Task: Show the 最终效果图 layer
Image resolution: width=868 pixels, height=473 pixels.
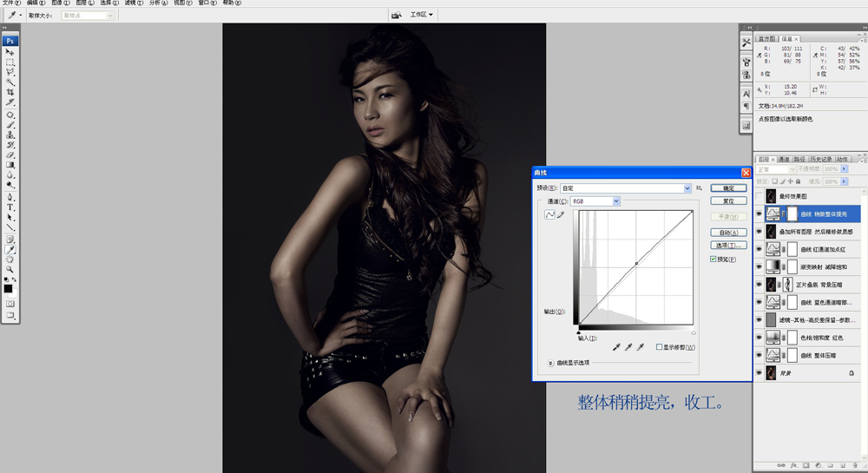Action: [x=759, y=196]
